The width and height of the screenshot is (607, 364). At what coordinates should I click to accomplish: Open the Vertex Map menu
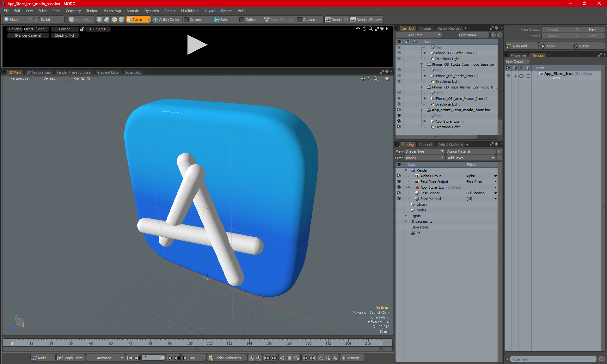coord(112,11)
